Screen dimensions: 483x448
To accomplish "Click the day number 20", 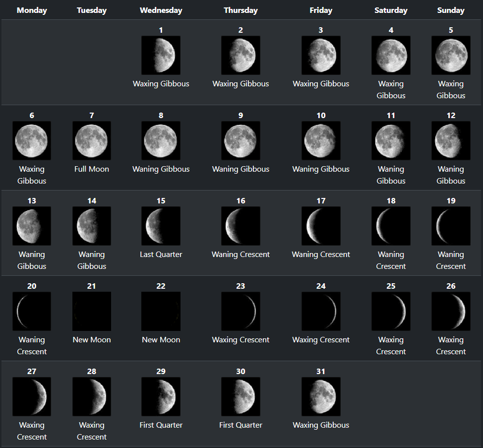I will pyautogui.click(x=32, y=286).
